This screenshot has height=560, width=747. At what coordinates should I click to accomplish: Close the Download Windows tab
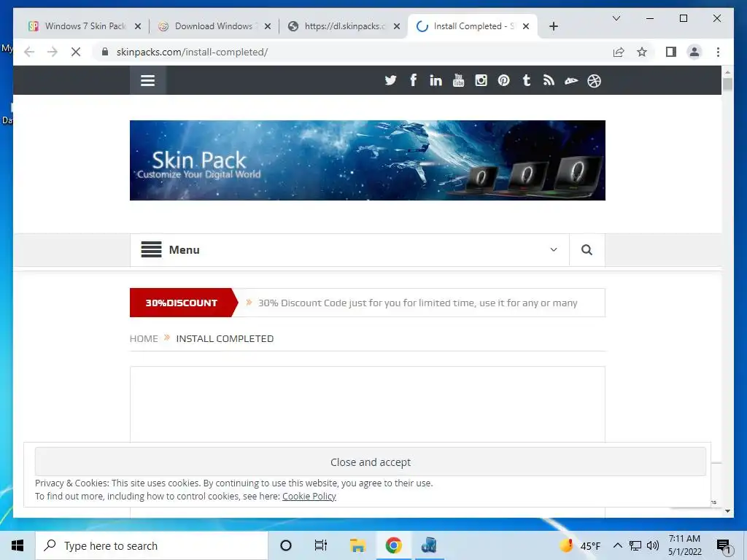pos(267,26)
